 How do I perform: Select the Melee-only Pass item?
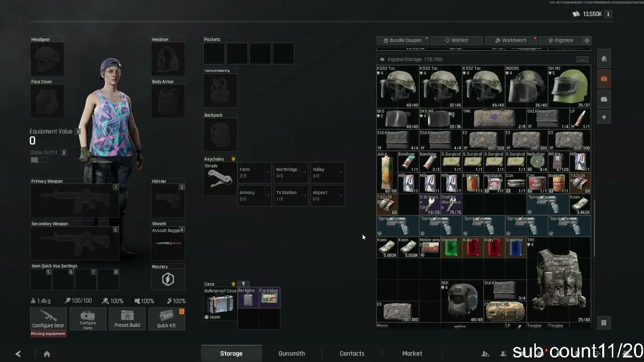coord(430,247)
